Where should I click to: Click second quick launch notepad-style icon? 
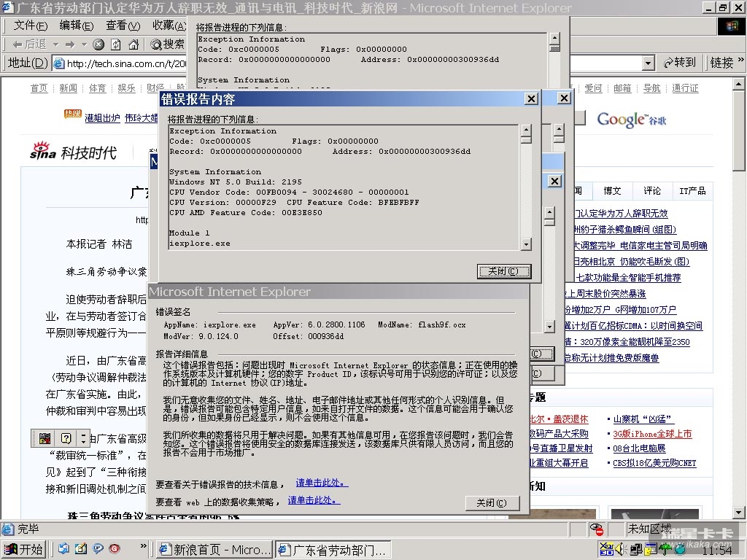point(81,548)
